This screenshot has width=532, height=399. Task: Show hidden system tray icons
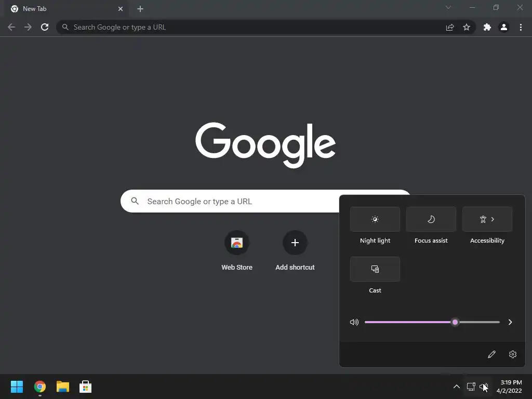(x=457, y=387)
